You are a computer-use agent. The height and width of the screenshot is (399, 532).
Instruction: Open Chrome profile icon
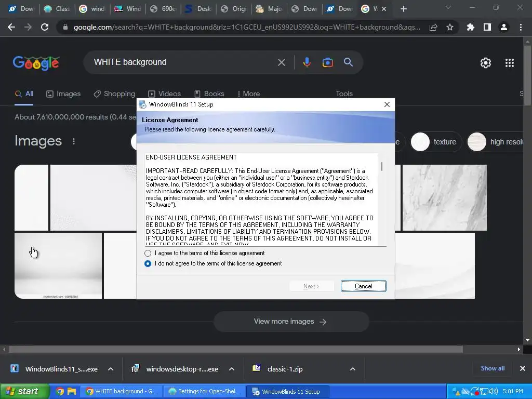click(x=504, y=27)
